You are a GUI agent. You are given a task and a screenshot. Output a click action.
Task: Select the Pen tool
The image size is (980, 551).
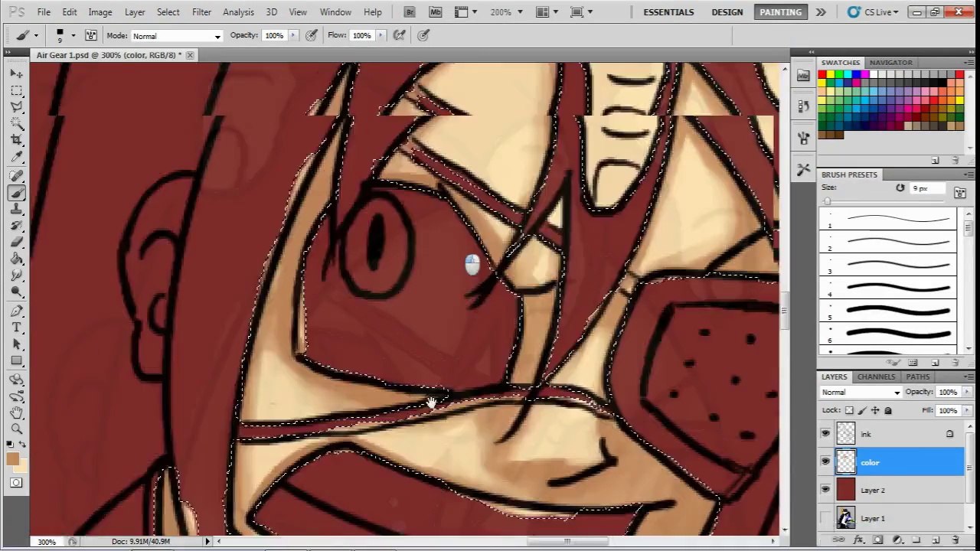[x=17, y=311]
